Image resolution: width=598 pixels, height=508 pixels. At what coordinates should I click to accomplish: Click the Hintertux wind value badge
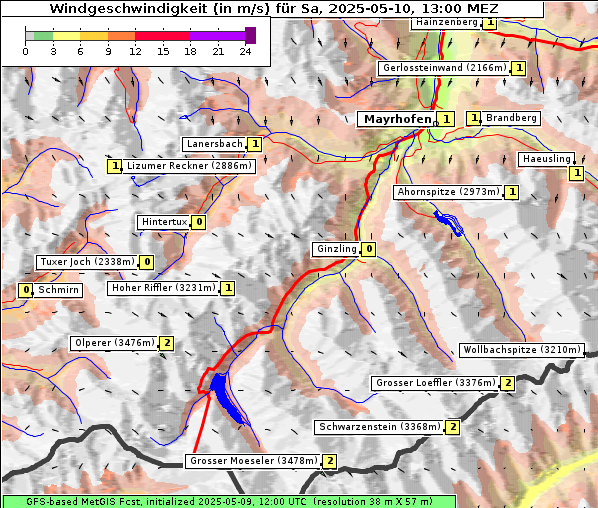199,222
